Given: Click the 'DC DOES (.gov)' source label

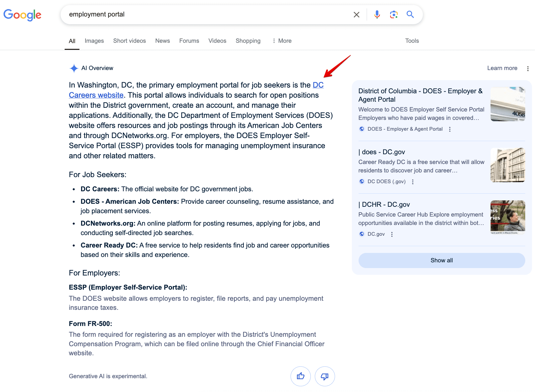Looking at the screenshot, I should pos(386,182).
